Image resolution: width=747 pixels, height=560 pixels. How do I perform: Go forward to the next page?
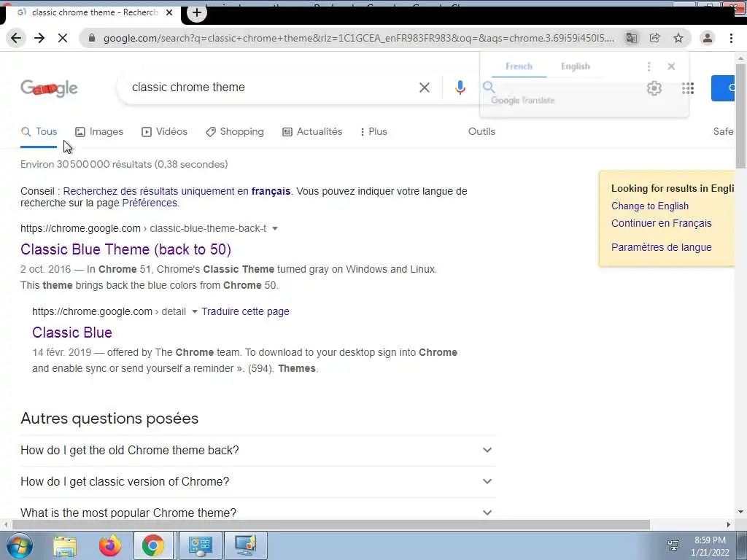point(39,38)
